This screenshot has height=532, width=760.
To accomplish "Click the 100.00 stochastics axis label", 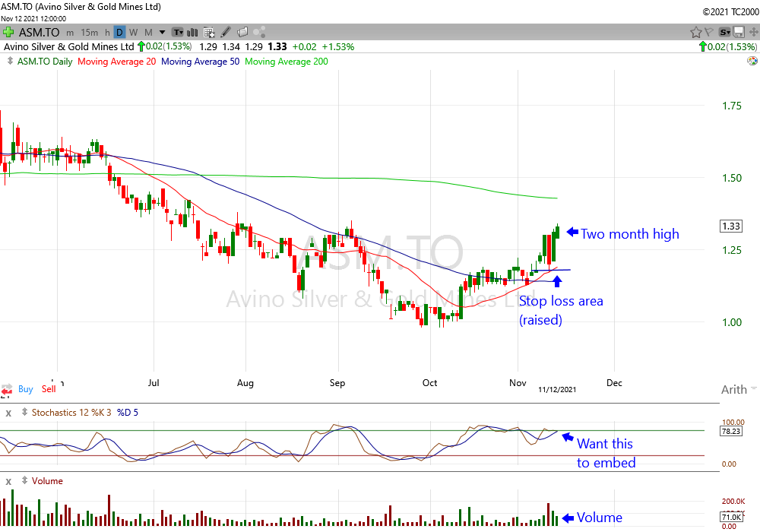I will pyautogui.click(x=733, y=422).
